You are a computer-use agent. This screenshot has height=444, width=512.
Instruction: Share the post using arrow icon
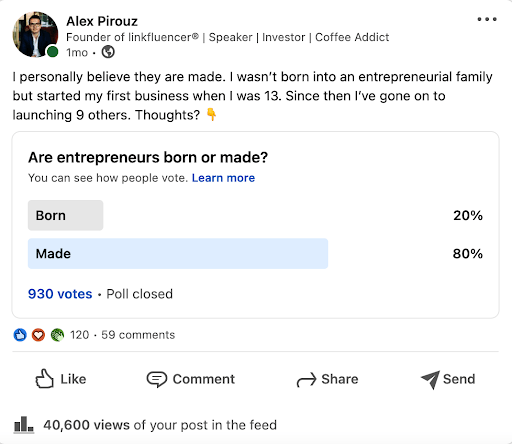click(x=327, y=379)
